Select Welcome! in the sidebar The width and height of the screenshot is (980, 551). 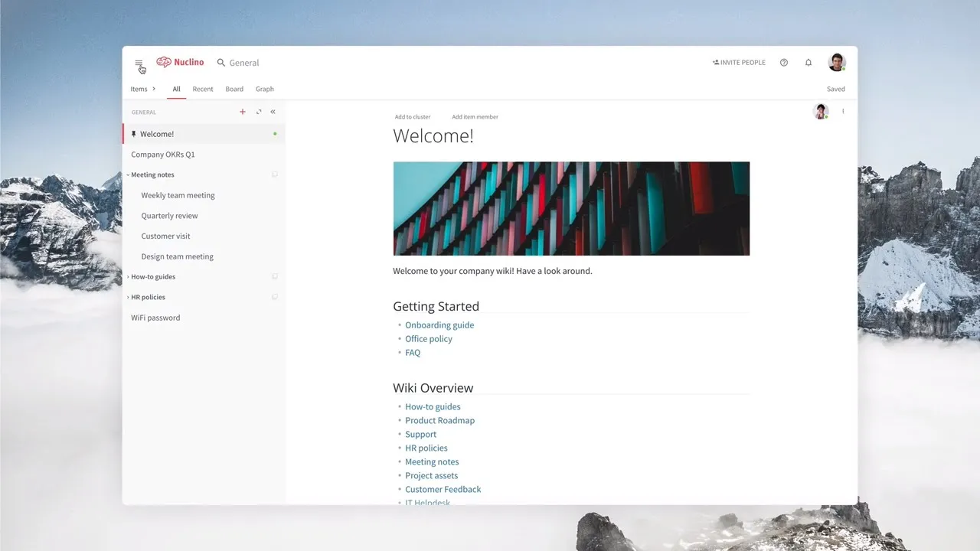pyautogui.click(x=204, y=134)
